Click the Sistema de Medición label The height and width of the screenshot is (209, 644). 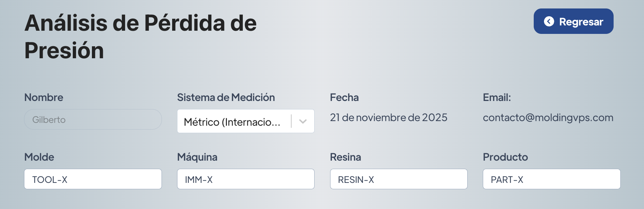point(226,97)
